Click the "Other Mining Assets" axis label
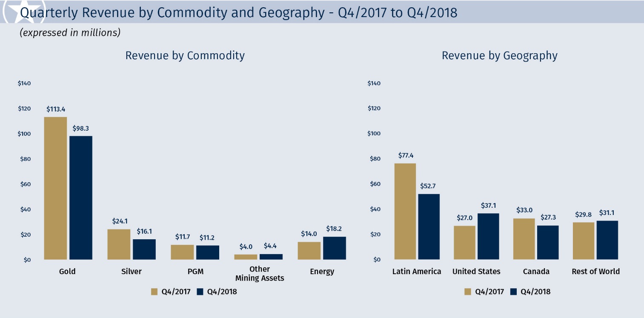The image size is (644, 318). pos(259,274)
